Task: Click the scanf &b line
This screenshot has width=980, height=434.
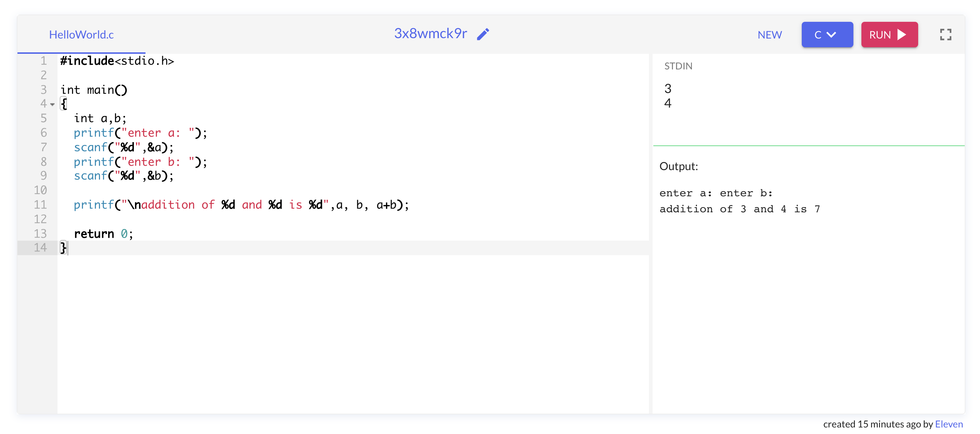Action: pyautogui.click(x=124, y=176)
